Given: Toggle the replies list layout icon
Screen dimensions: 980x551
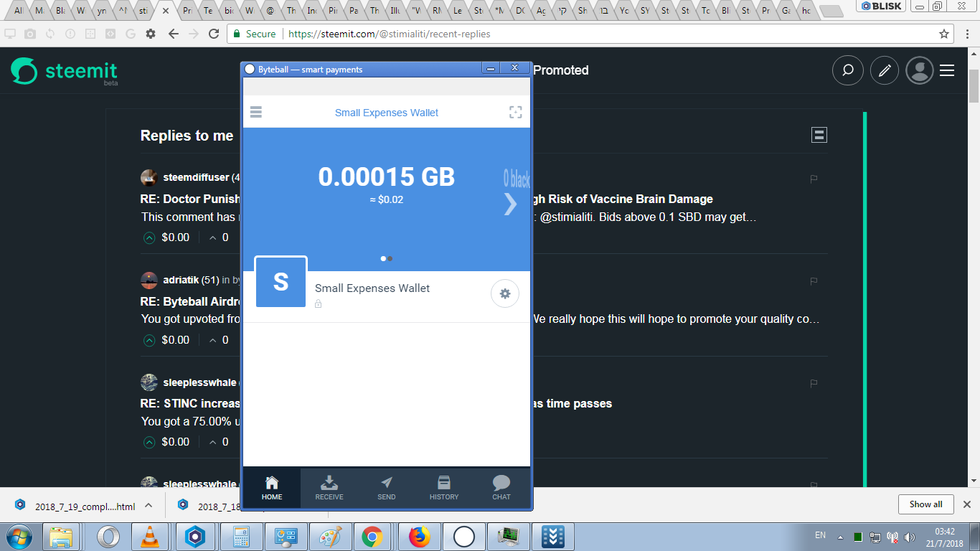Looking at the screenshot, I should pyautogui.click(x=819, y=135).
